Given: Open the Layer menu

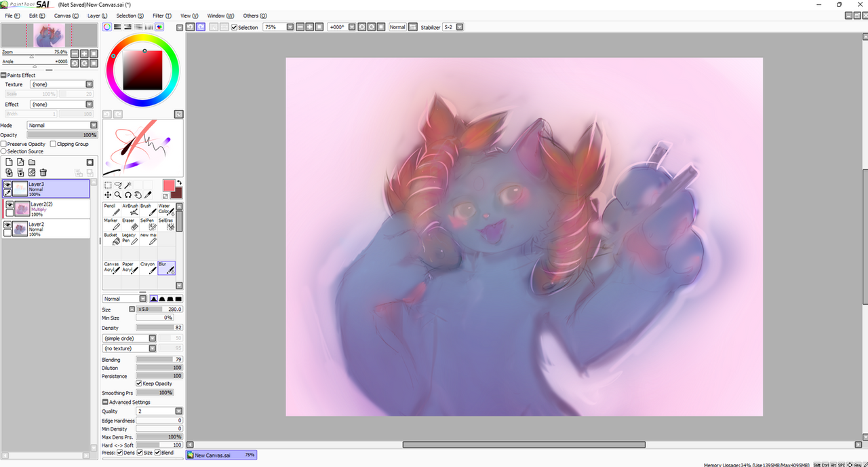Looking at the screenshot, I should coord(98,16).
